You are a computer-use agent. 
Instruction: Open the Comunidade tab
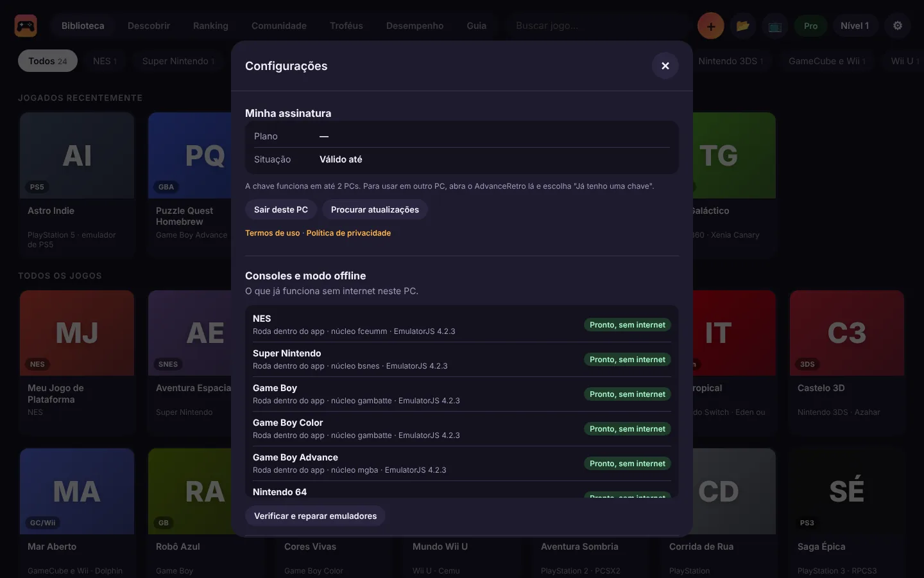[x=279, y=26]
